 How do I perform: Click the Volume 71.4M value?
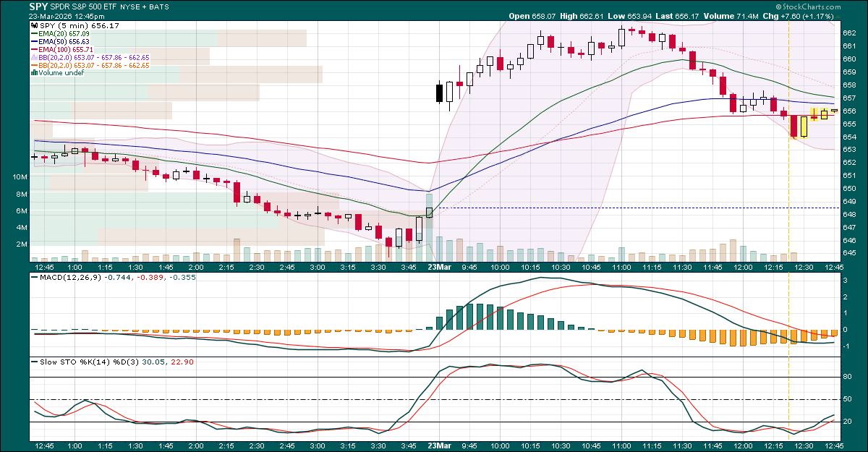(749, 16)
